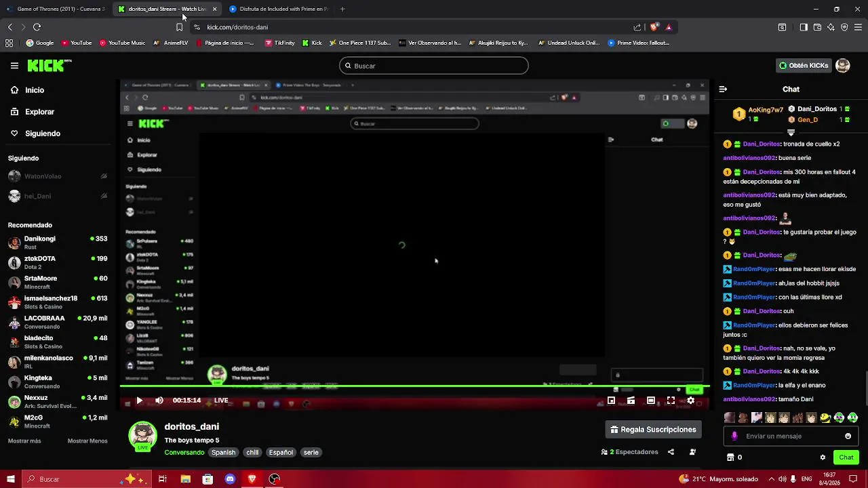Open recommended channel bladecito

pos(58,342)
